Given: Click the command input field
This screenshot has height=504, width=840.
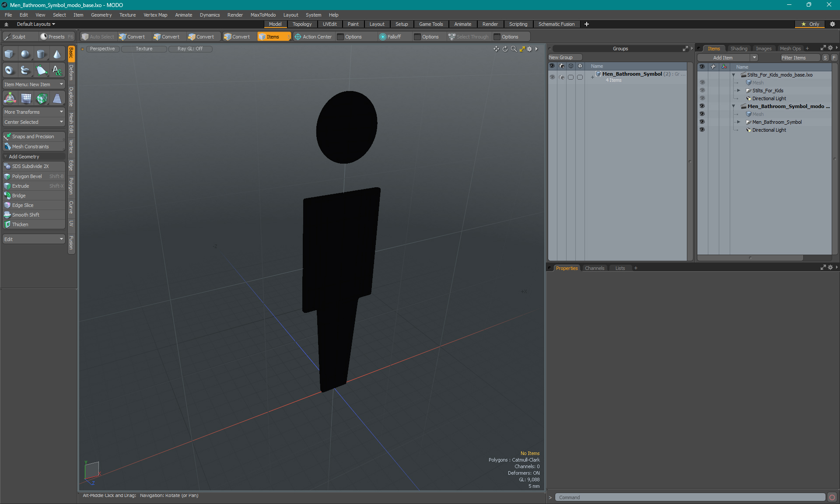Looking at the screenshot, I should [688, 497].
